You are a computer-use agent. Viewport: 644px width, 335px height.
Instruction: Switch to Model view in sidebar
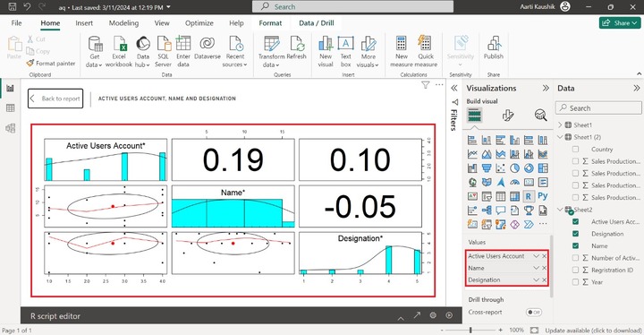[10, 128]
